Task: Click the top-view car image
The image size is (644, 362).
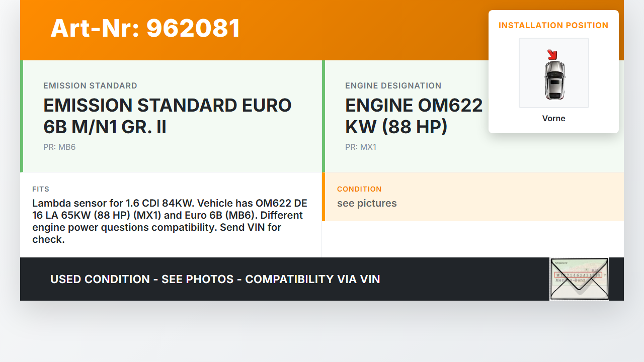Action: (x=554, y=79)
